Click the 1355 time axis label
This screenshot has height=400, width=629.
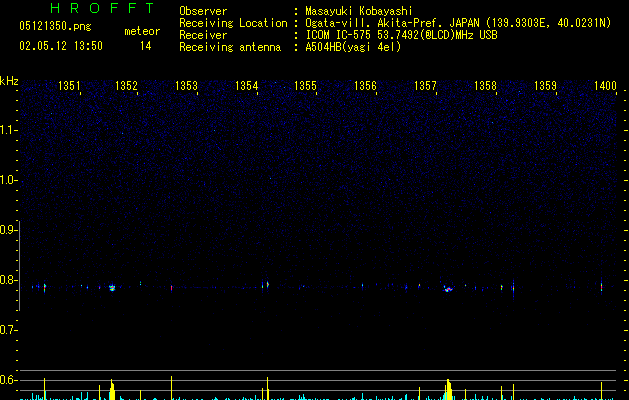click(306, 86)
